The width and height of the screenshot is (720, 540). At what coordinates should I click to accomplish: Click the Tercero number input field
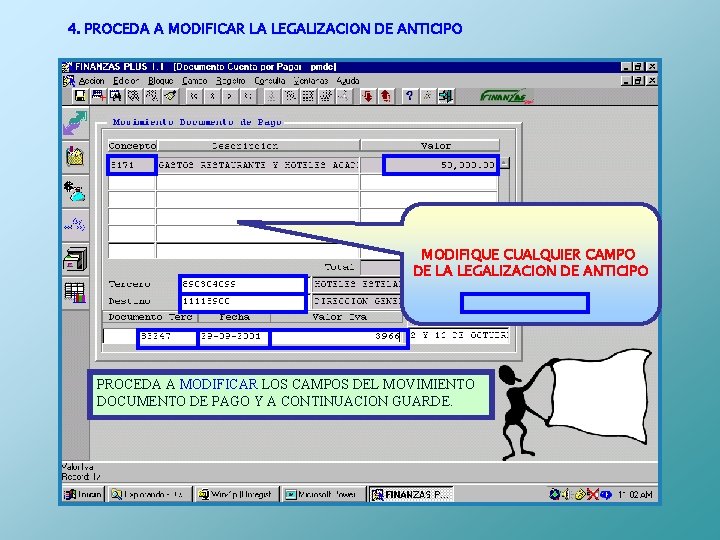(x=242, y=284)
